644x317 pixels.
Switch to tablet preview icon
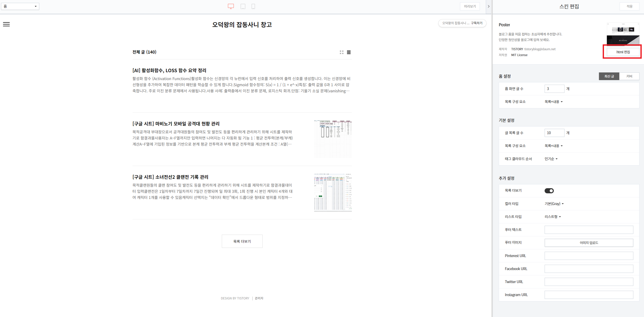(x=243, y=6)
